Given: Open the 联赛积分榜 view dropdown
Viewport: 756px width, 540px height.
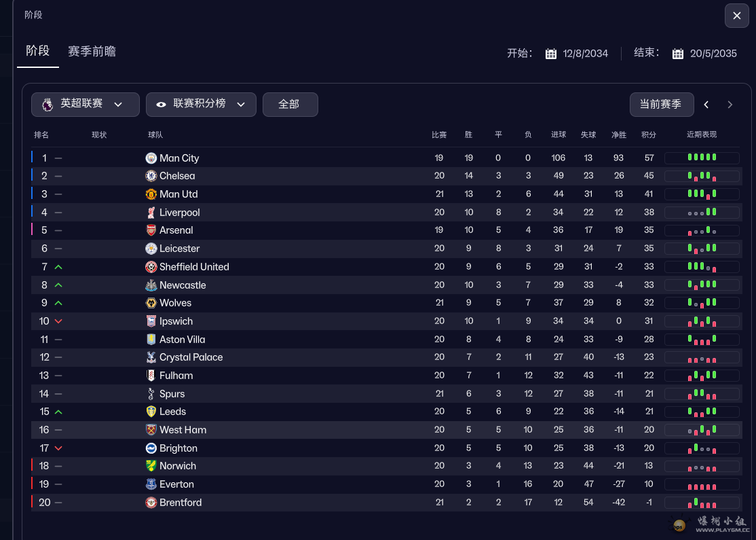Looking at the screenshot, I should tap(201, 105).
